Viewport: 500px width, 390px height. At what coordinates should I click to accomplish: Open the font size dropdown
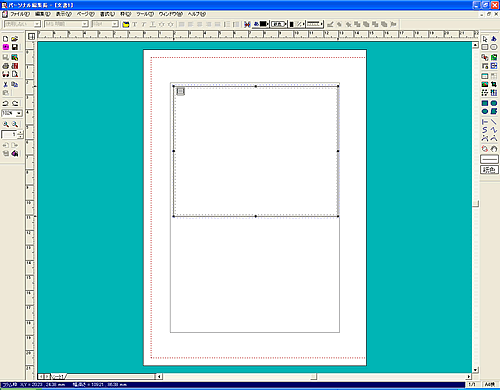point(115,24)
